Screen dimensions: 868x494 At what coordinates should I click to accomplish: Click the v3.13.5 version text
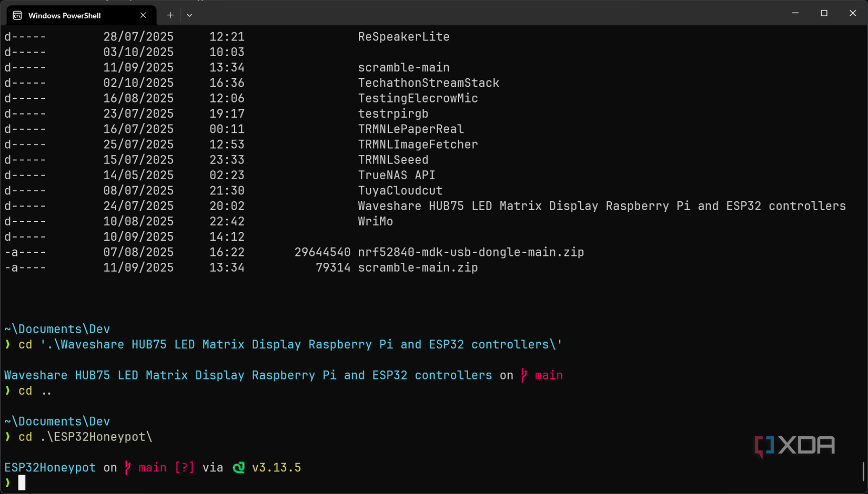click(276, 467)
